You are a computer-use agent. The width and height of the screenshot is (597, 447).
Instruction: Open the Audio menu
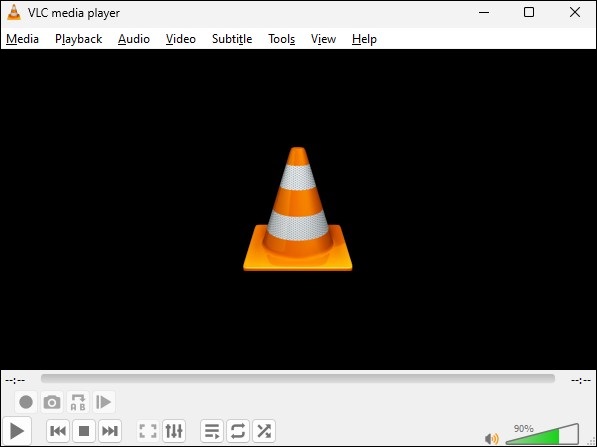[x=134, y=39]
